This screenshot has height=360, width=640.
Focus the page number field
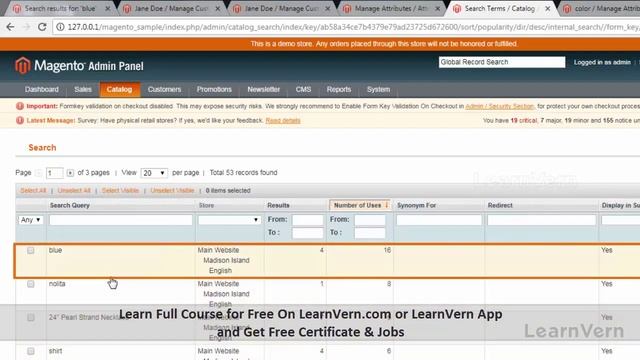[54, 173]
